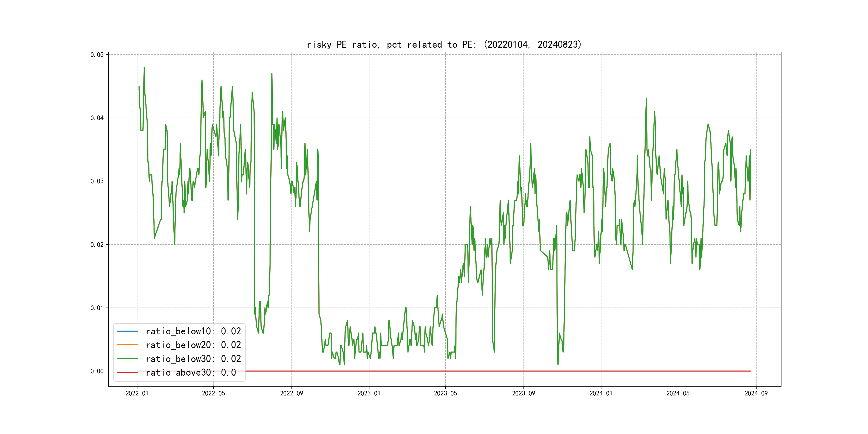Viewport: 868px width, 434px height.
Task: Click the 2022-01 x-axis tick label
Action: pyautogui.click(x=137, y=393)
